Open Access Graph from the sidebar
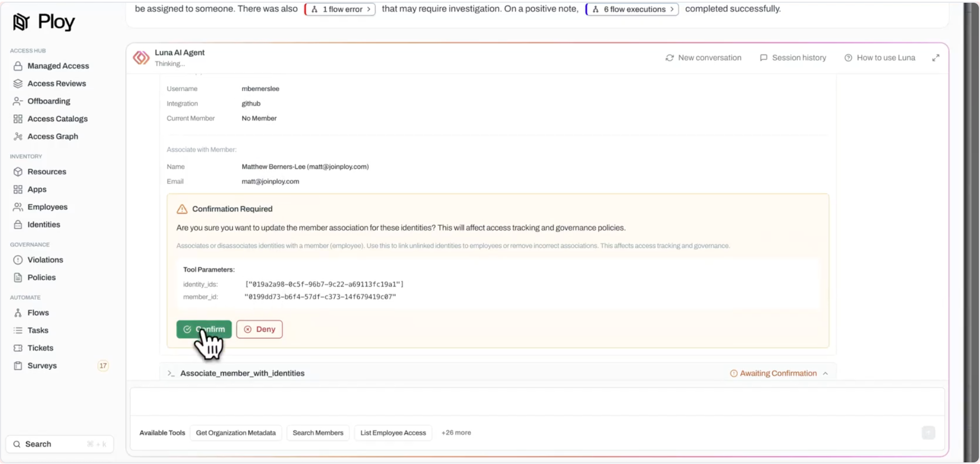Image resolution: width=980 pixels, height=464 pixels. [x=52, y=136]
